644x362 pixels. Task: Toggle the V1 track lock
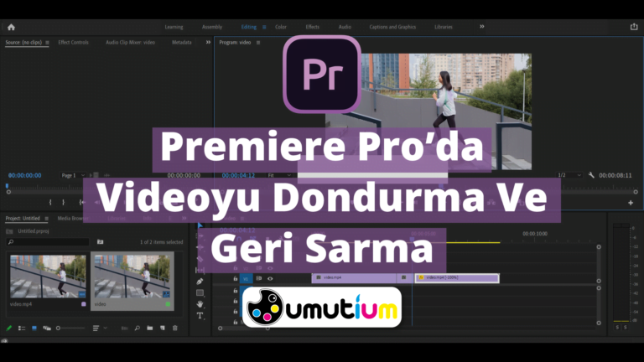tap(236, 279)
